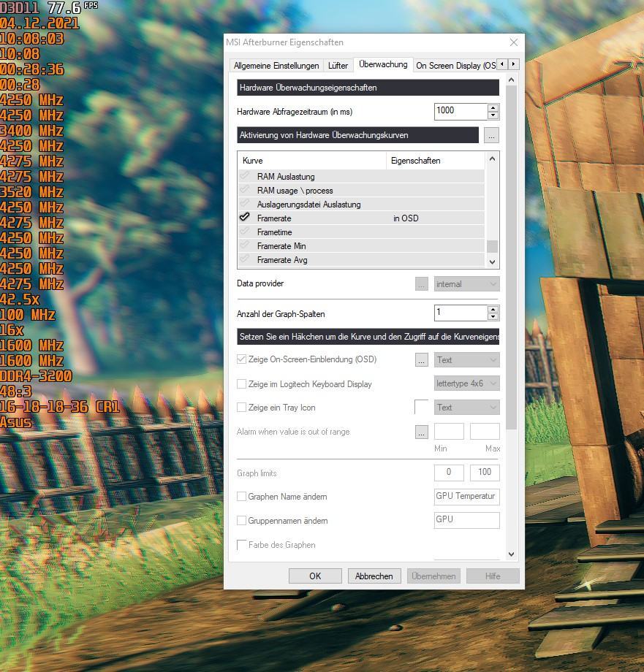The height and width of the screenshot is (672, 644).
Task: Click the Hilfe button
Action: [x=493, y=576]
